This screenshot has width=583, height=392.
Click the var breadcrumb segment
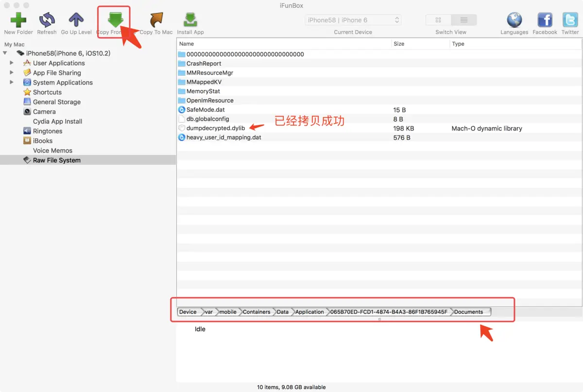(208, 312)
